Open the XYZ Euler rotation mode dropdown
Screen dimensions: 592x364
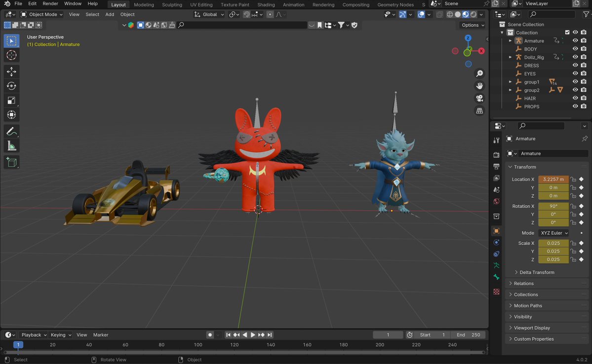coord(554,233)
